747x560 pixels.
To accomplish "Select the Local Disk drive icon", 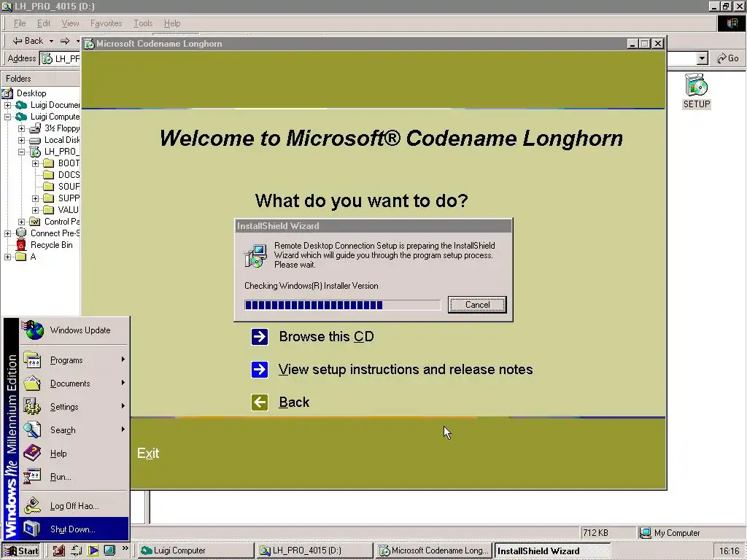I will 35,141.
